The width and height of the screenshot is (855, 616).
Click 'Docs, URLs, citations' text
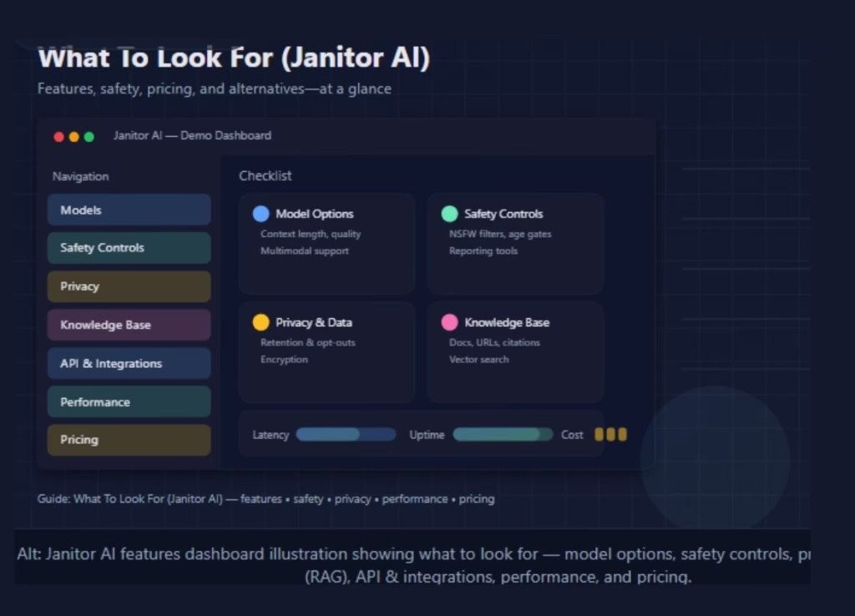point(494,342)
